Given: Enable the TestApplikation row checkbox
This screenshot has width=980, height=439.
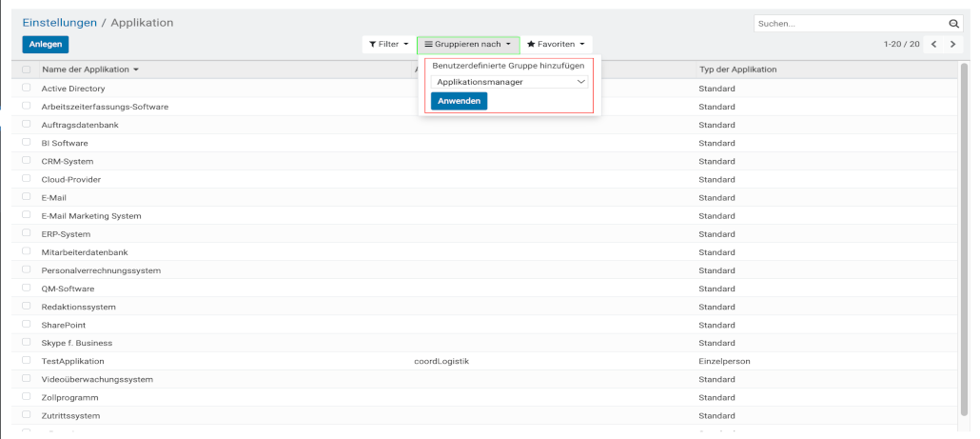Looking at the screenshot, I should [x=27, y=361].
